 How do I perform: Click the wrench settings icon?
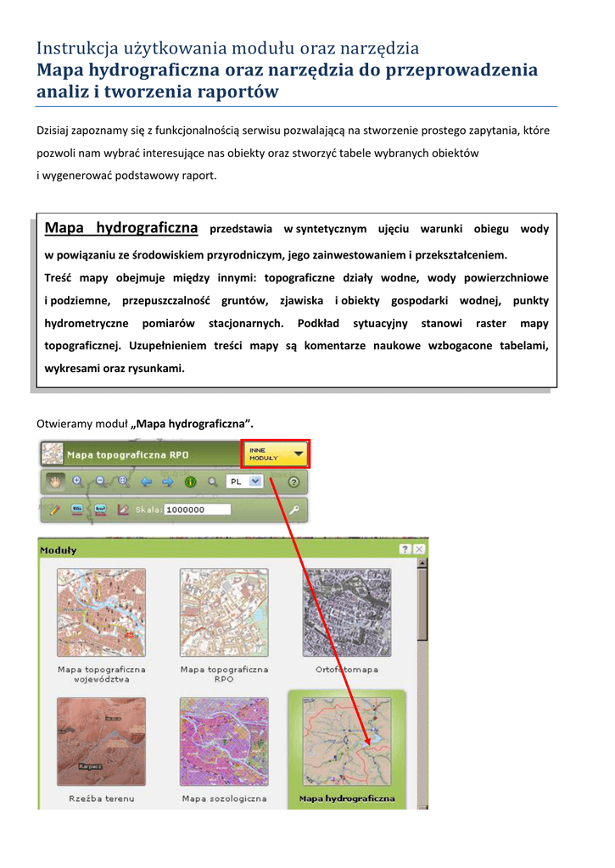tap(294, 509)
